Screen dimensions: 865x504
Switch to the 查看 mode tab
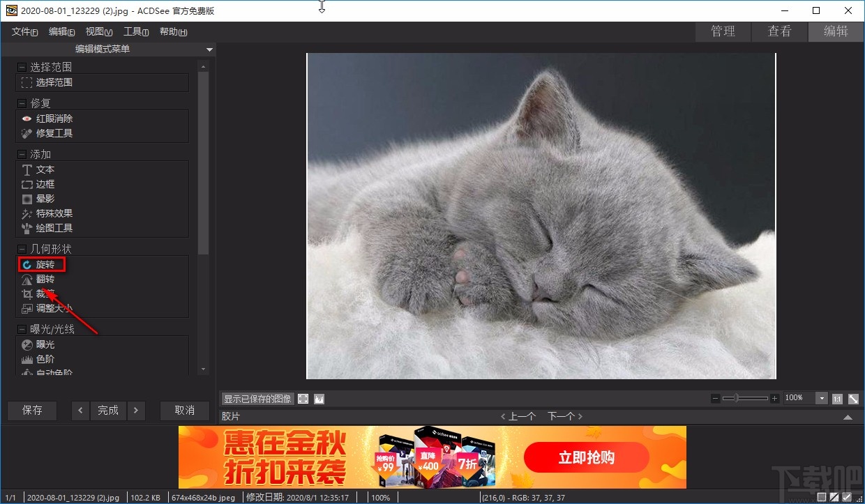click(780, 31)
